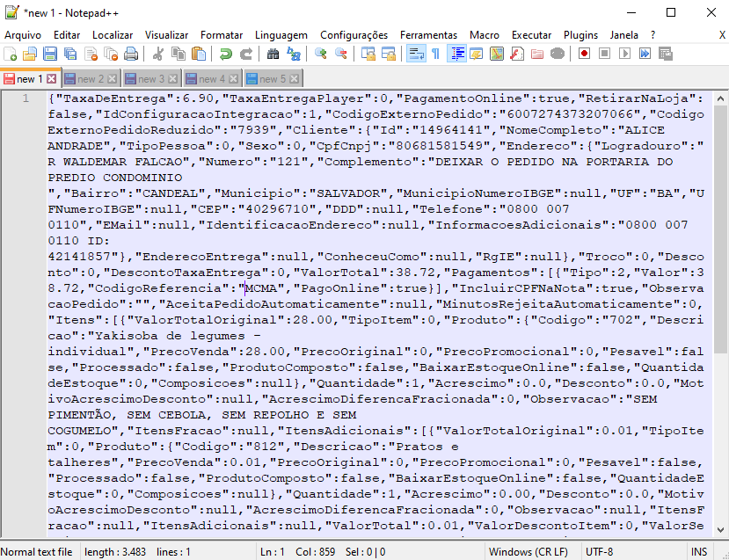This screenshot has width=729, height=560.
Task: Open the Plugins menu
Action: 580,35
